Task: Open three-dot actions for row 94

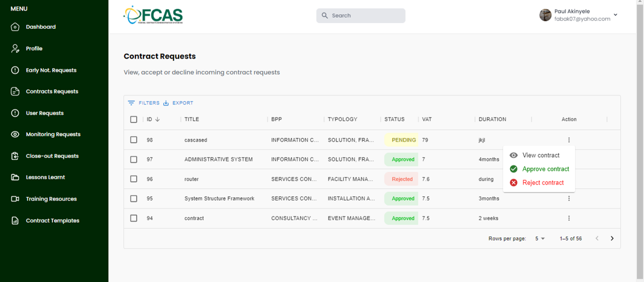Action: tap(569, 218)
